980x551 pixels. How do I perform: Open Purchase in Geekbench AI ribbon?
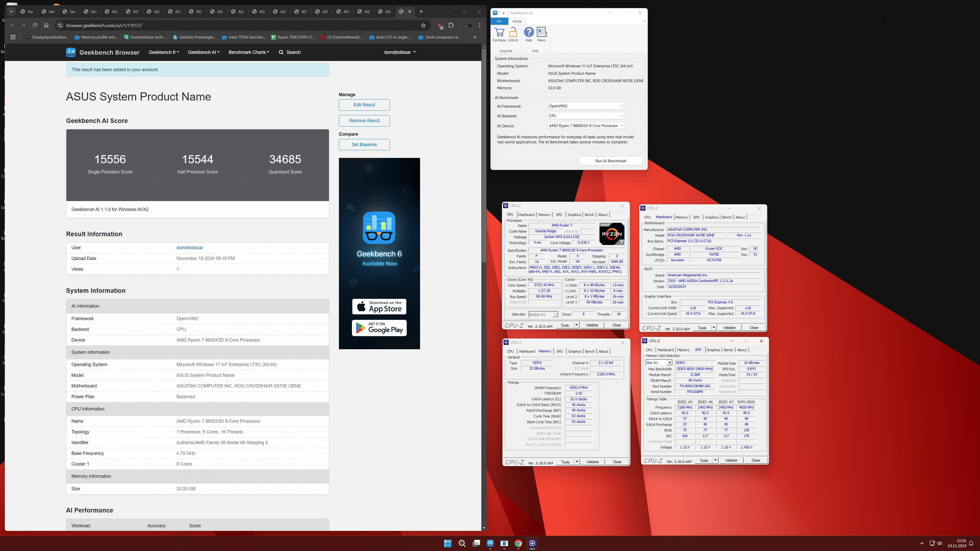(499, 35)
